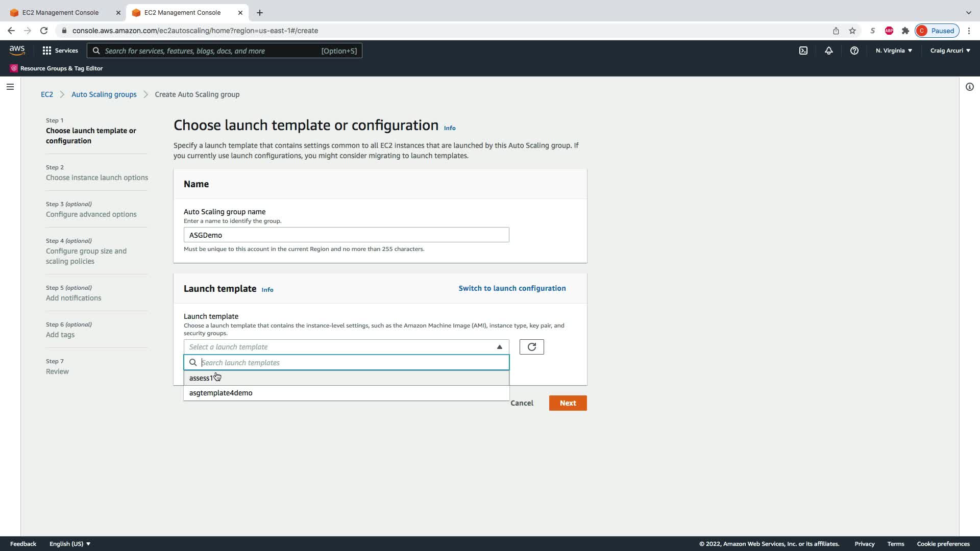Viewport: 980px width, 551px height.
Task: Open the notifications bell
Action: click(x=829, y=51)
